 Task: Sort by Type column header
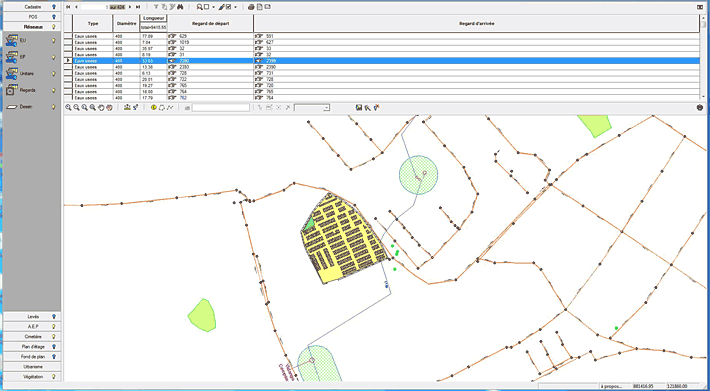[x=93, y=24]
